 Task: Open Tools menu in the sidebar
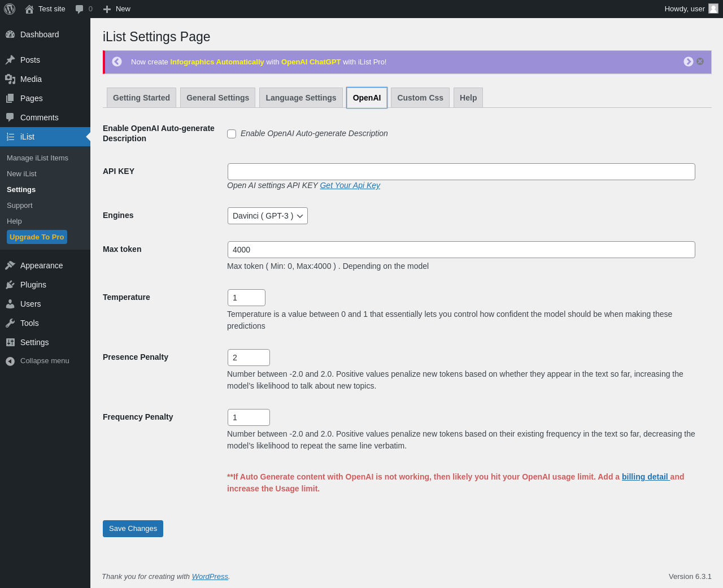(45, 323)
